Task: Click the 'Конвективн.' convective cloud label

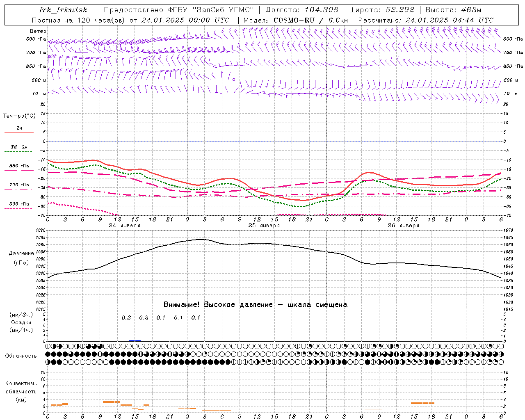Action: 21,383
